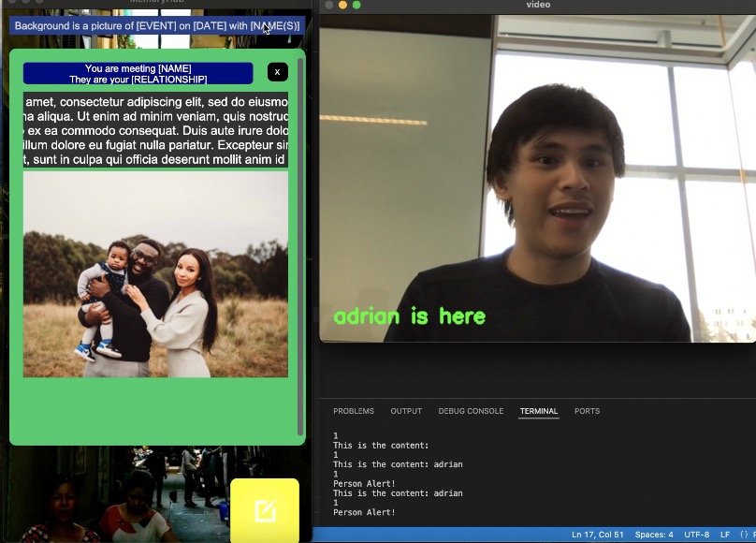This screenshot has width=756, height=543.
Task: Click the yellow edit note button
Action: click(x=265, y=509)
